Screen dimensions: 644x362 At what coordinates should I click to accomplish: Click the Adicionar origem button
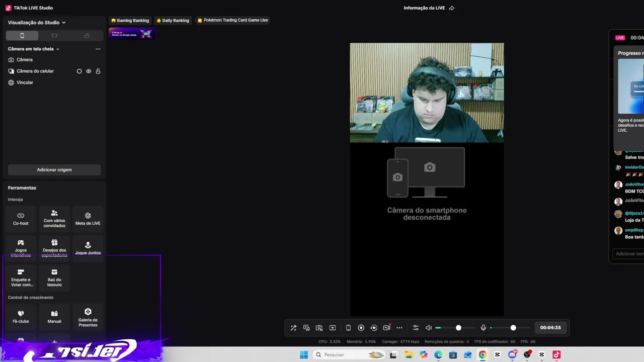pyautogui.click(x=54, y=170)
